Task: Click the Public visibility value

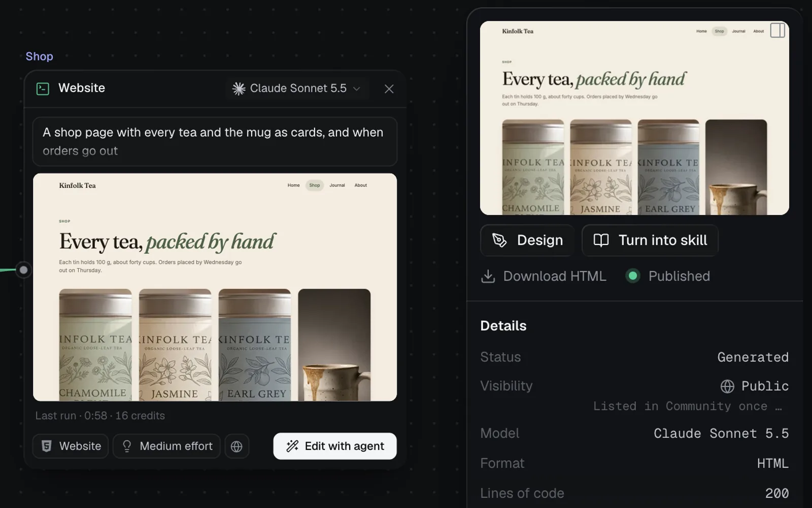Action: [755, 386]
